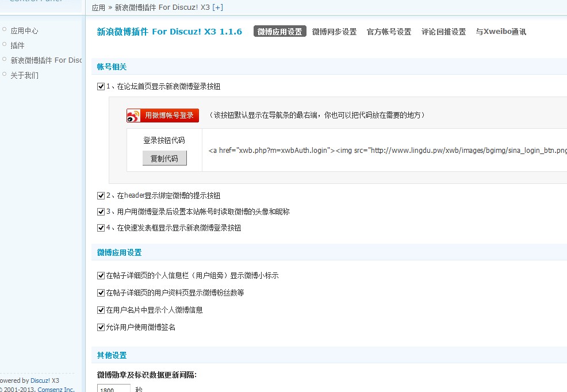Toggle checkbox 1 for forum homepage login button
This screenshot has height=392, width=567.
(101, 87)
